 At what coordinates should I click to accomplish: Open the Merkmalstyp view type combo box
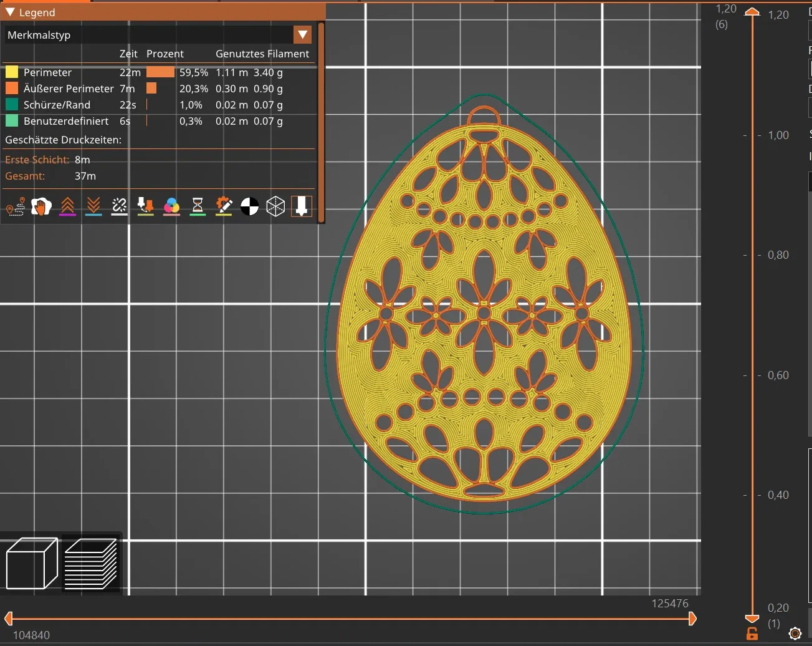click(x=150, y=35)
